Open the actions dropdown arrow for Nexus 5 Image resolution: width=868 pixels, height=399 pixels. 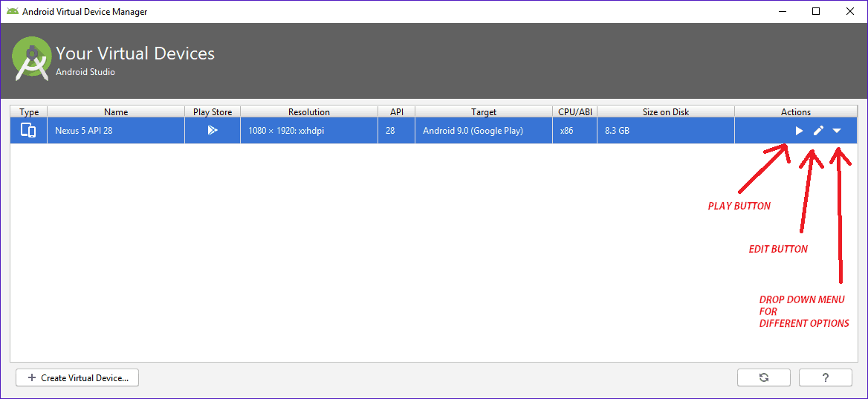coord(837,131)
